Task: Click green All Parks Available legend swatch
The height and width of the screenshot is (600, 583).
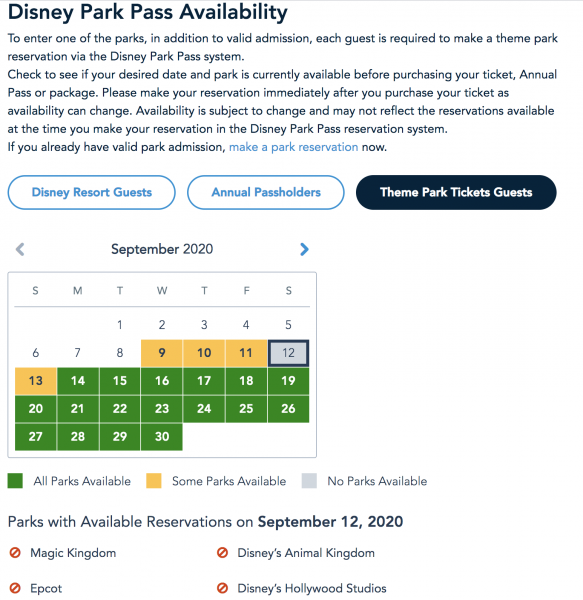Action: click(15, 481)
